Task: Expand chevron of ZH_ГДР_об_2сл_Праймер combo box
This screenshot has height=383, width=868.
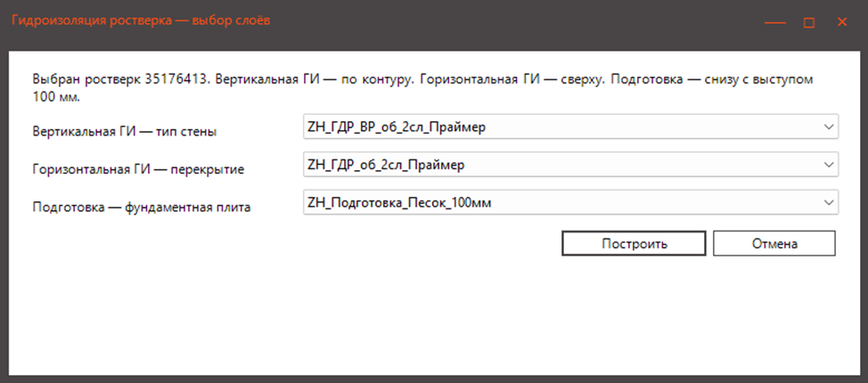Action: click(x=828, y=165)
